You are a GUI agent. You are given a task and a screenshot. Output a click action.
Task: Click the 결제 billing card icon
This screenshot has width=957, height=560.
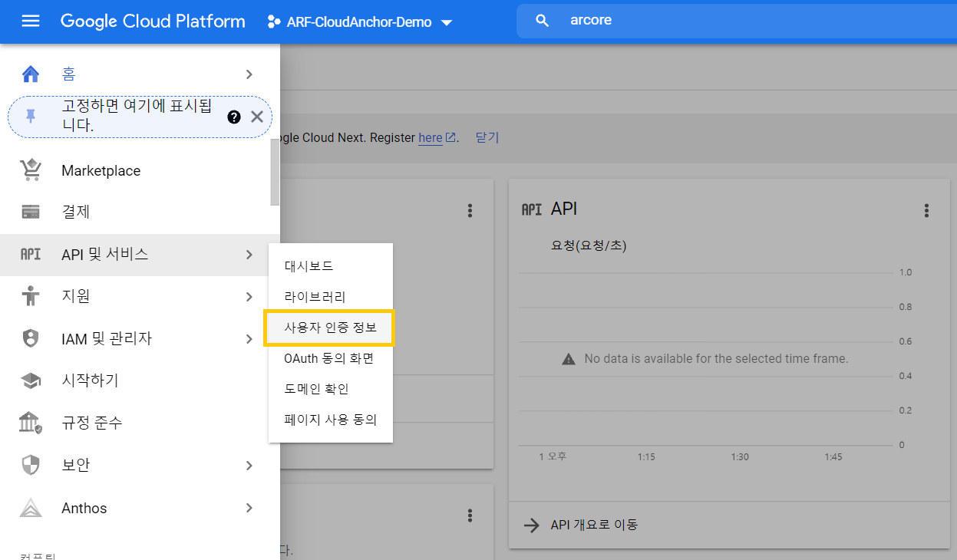(30, 212)
